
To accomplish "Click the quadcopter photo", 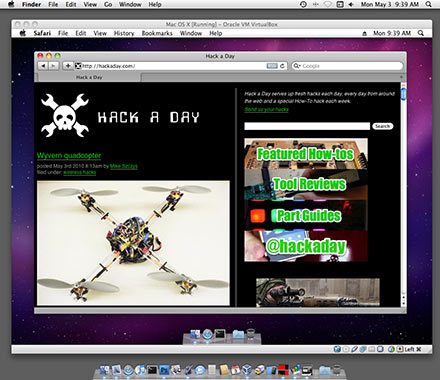I will click(x=133, y=243).
